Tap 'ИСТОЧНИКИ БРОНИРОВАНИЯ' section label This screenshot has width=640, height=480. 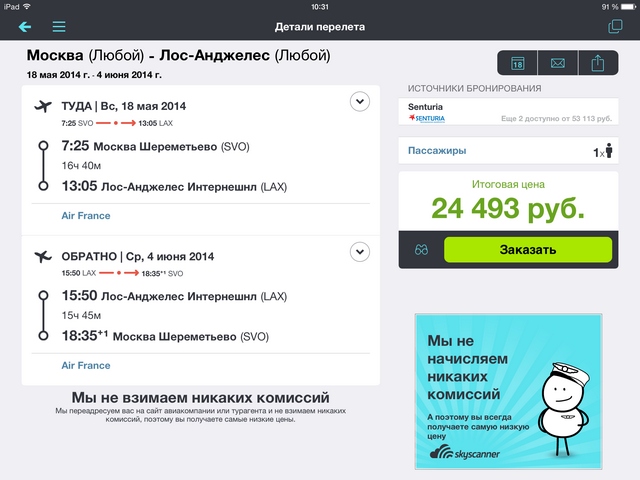click(x=474, y=88)
